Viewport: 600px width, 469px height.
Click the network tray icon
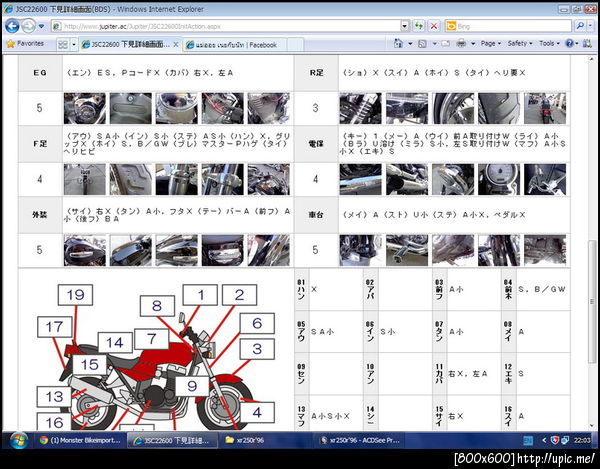pyautogui.click(x=565, y=440)
